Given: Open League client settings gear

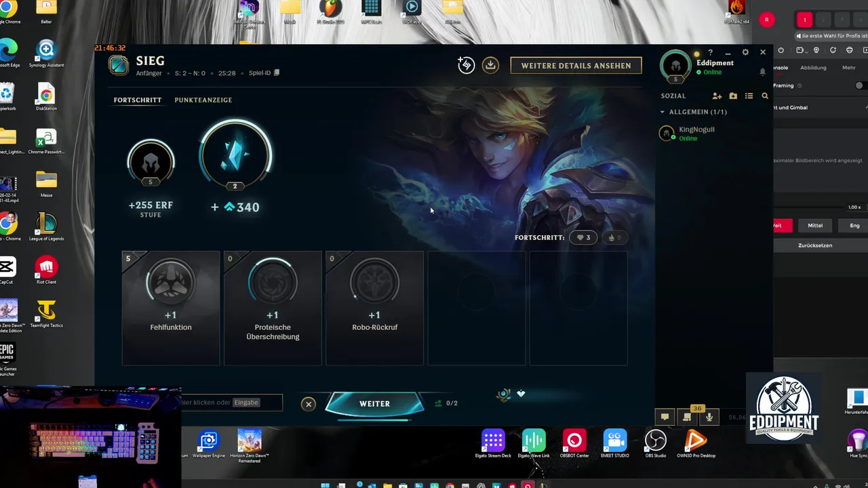Looking at the screenshot, I should (745, 52).
